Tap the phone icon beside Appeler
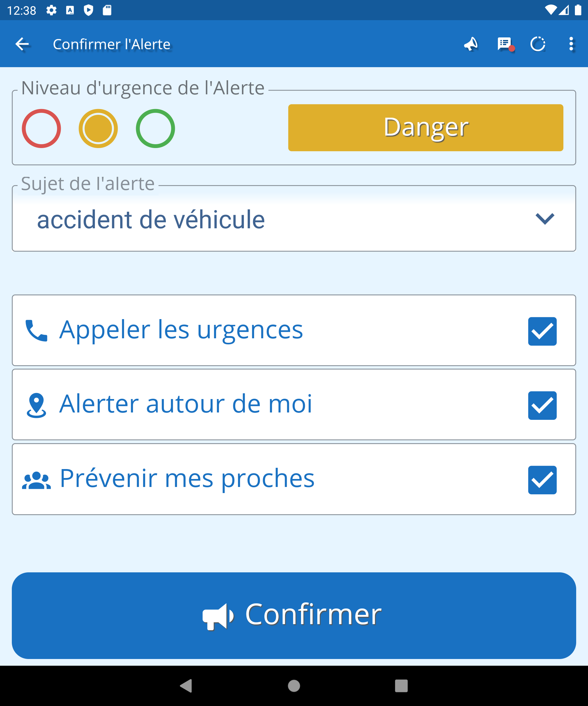The image size is (588, 706). (36, 331)
